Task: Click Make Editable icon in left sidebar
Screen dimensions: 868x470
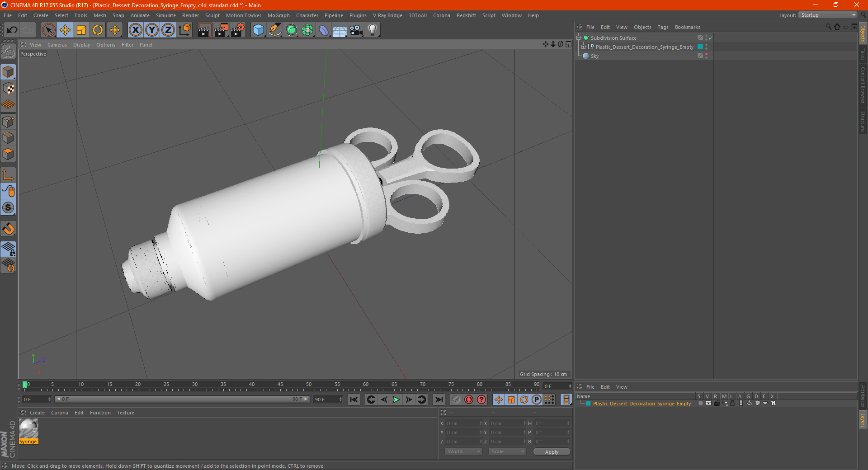Action: (8, 52)
